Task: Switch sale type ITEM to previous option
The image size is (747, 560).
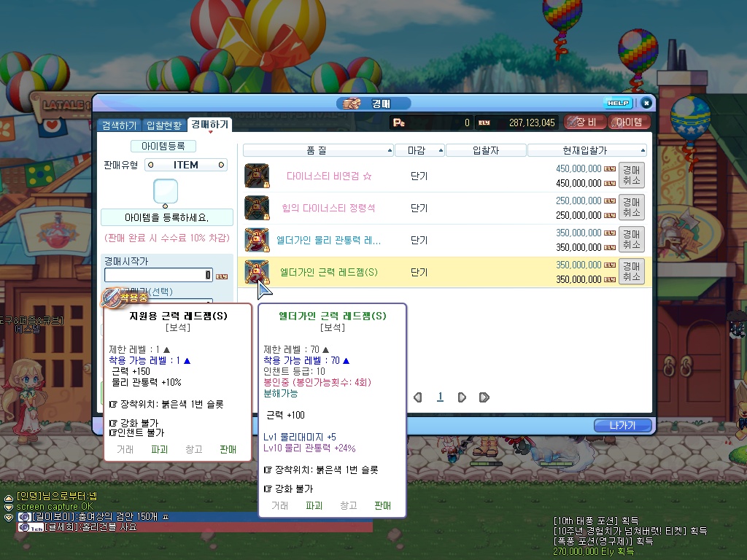Action: pyautogui.click(x=150, y=166)
